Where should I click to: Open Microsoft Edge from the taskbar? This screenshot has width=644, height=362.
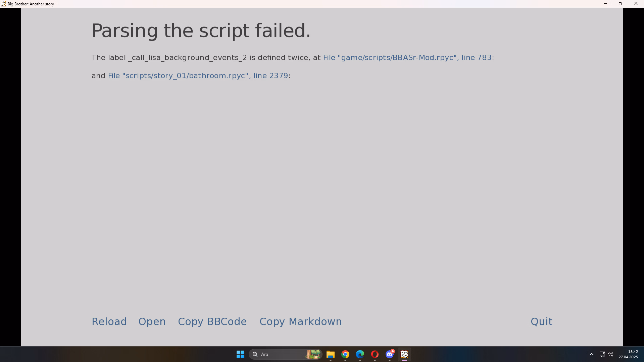click(x=360, y=354)
